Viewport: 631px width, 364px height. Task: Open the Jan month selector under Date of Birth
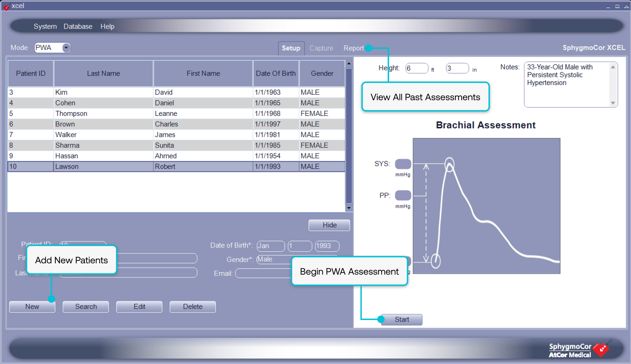click(270, 246)
